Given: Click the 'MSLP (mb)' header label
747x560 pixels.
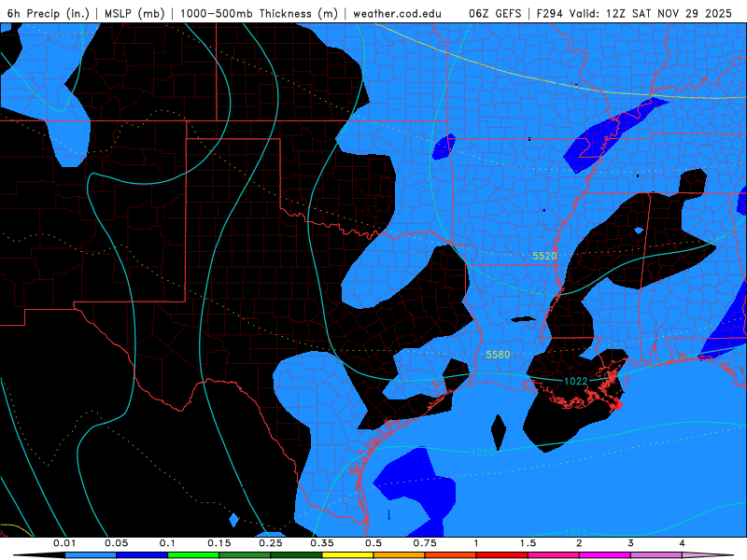Looking at the screenshot, I should point(134,14).
